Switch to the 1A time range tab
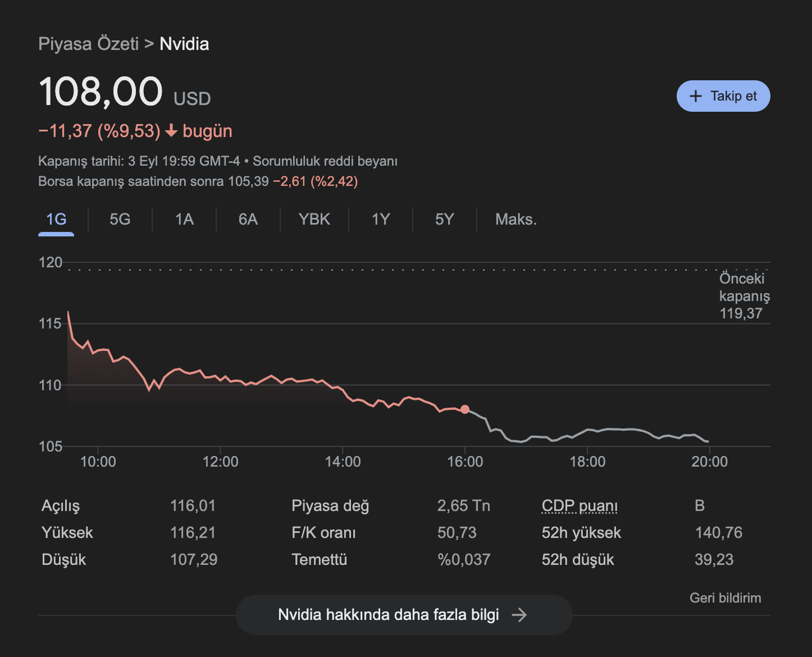 [184, 219]
